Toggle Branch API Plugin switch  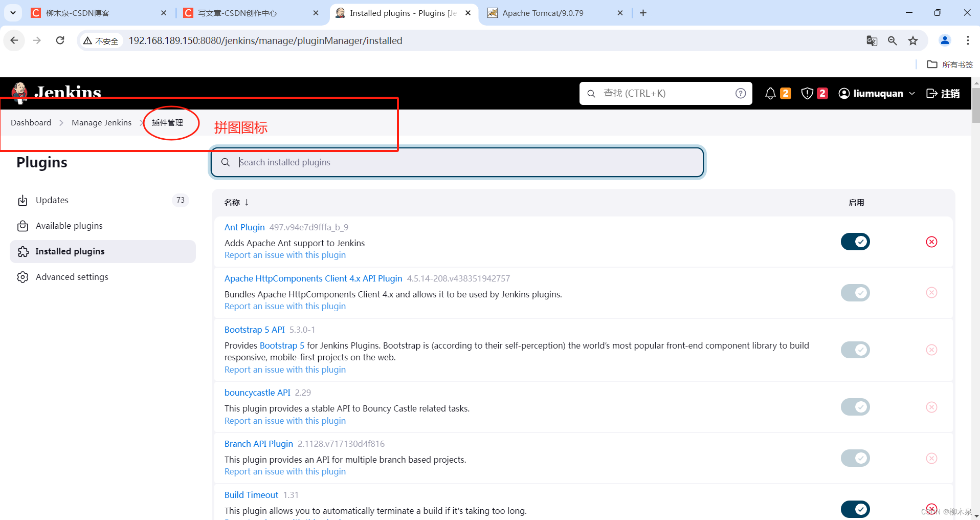(855, 458)
